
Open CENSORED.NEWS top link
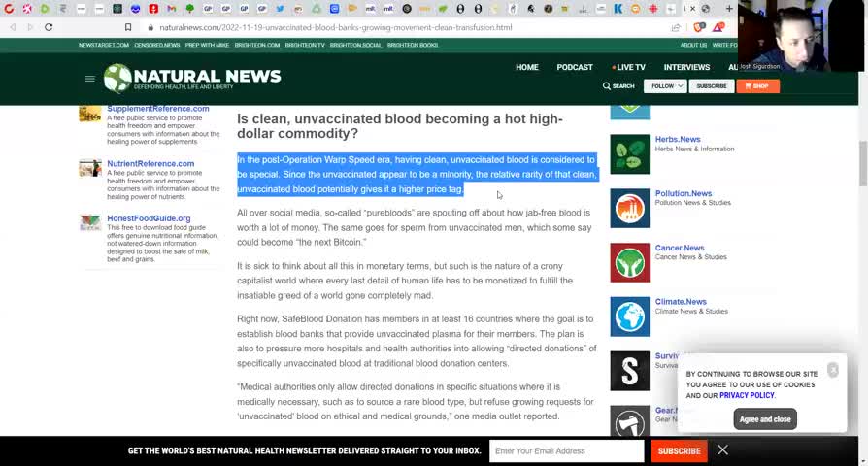click(x=156, y=45)
